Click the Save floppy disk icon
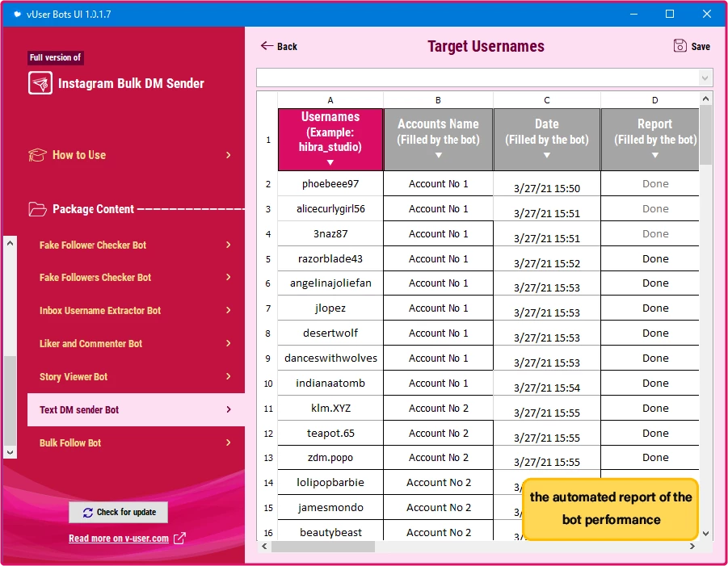 click(x=680, y=45)
